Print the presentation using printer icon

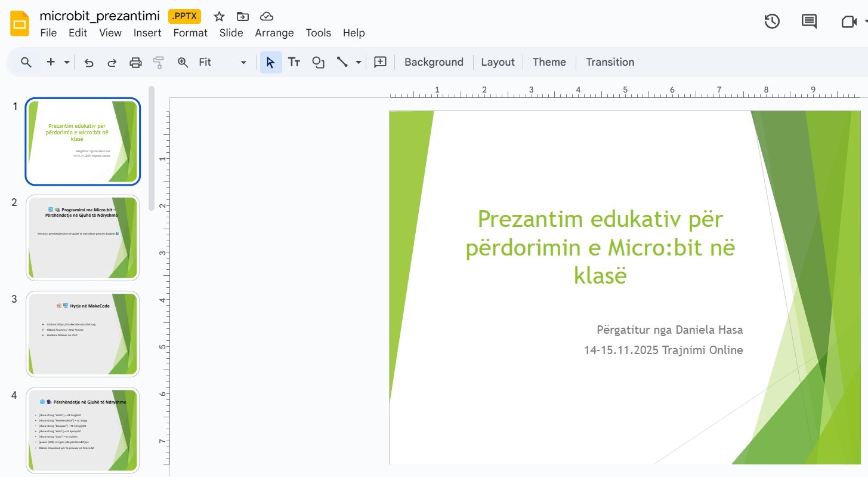136,62
